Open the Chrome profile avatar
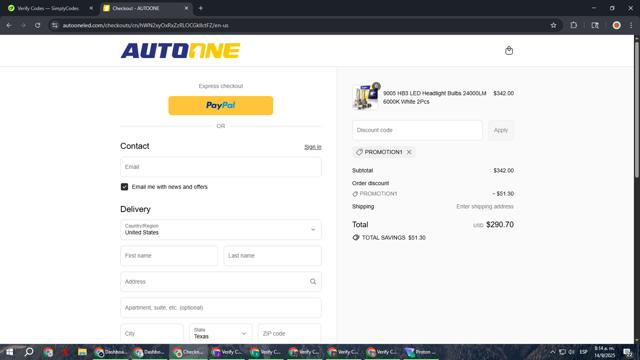This screenshot has height=360, width=640. click(x=616, y=25)
